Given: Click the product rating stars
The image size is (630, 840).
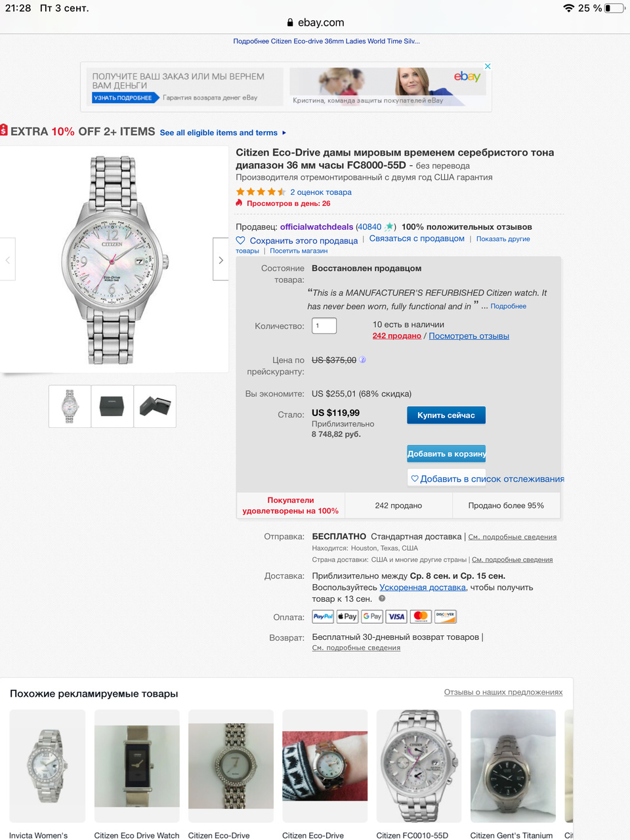Looking at the screenshot, I should (x=261, y=192).
